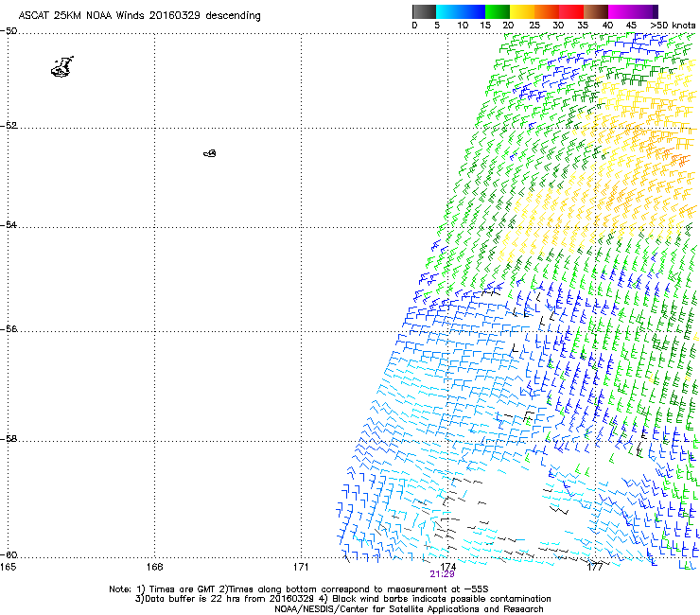700x615 pixels.
Task: Click the -56 latitude axis label
Action: pos(9,328)
